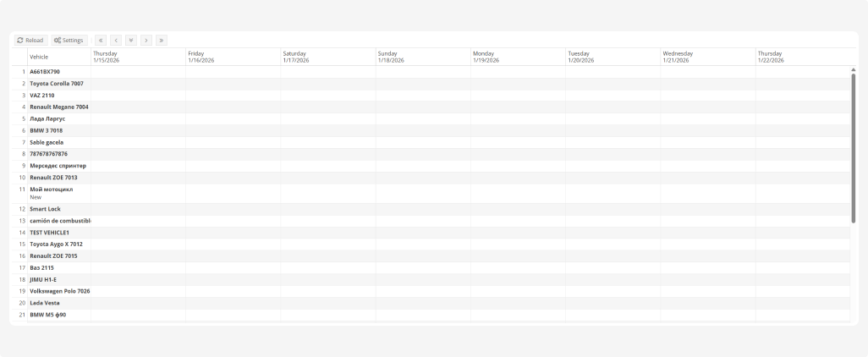This screenshot has width=868, height=357.
Task: Select the Volkswagen Polo 7026 vehicle
Action: [59, 291]
